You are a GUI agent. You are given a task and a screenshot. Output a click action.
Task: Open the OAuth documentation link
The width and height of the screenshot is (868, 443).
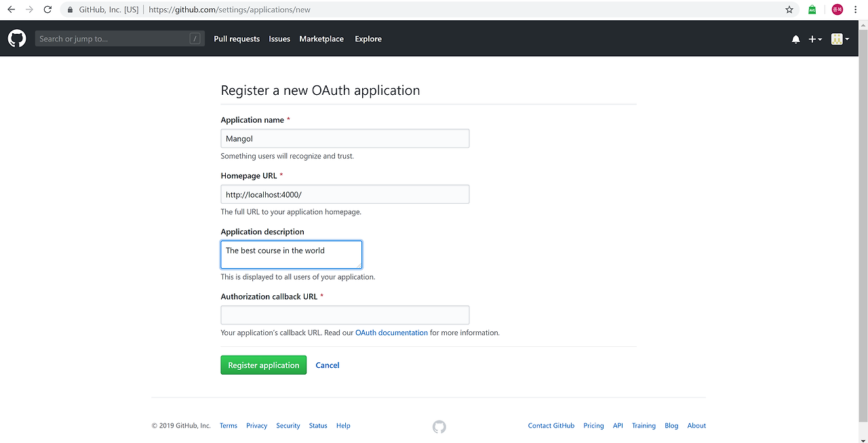click(391, 333)
